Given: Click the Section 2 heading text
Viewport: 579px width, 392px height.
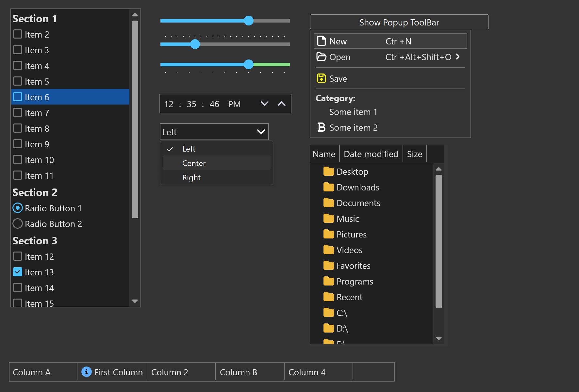Looking at the screenshot, I should click(35, 192).
